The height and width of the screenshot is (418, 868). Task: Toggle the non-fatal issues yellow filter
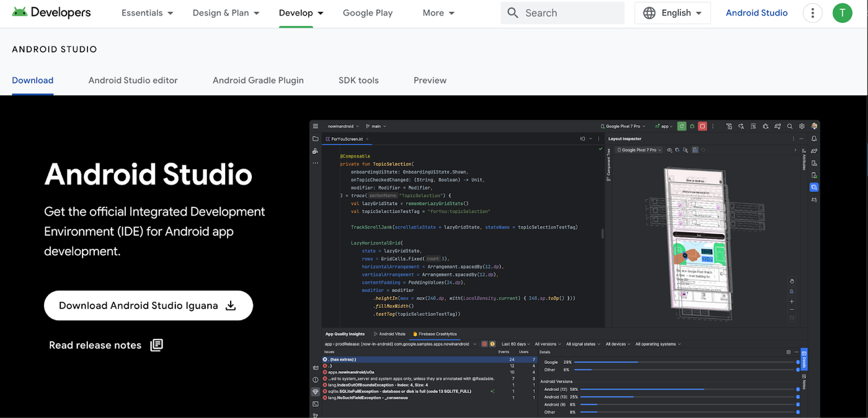click(492, 344)
